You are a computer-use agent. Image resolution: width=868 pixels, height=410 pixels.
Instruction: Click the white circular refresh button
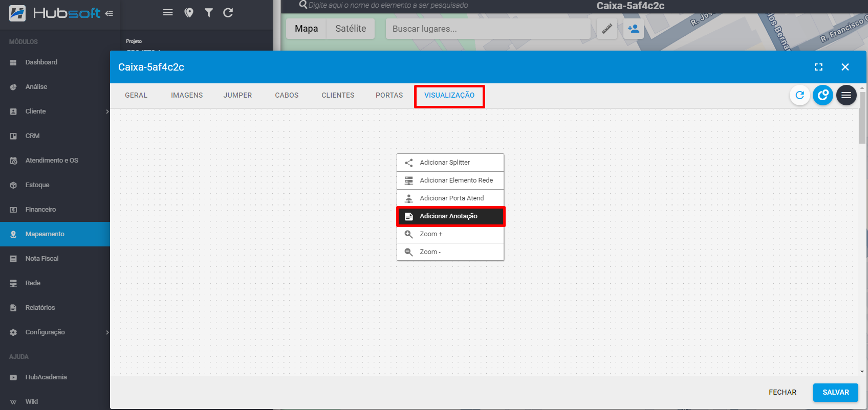point(800,95)
